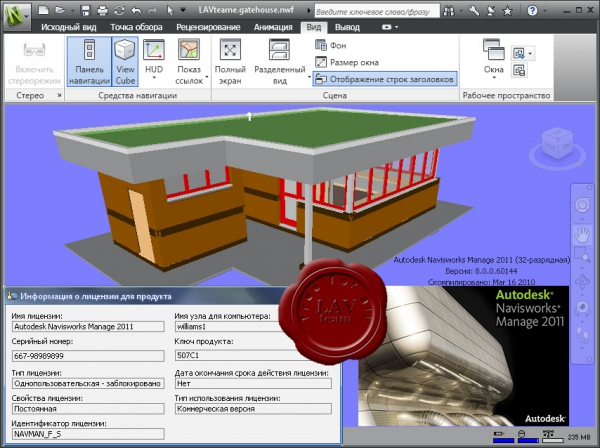
Task: Select the Look Around tool
Action: 582,308
